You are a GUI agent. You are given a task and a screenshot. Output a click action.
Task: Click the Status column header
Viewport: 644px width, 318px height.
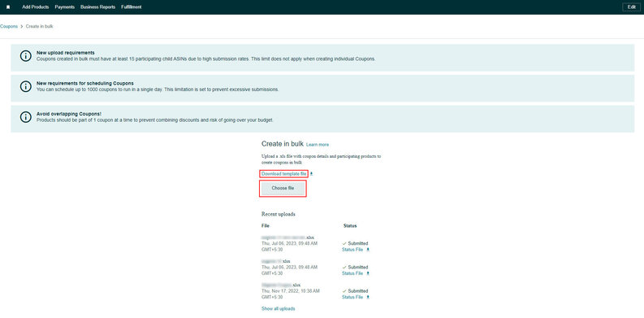tap(350, 226)
